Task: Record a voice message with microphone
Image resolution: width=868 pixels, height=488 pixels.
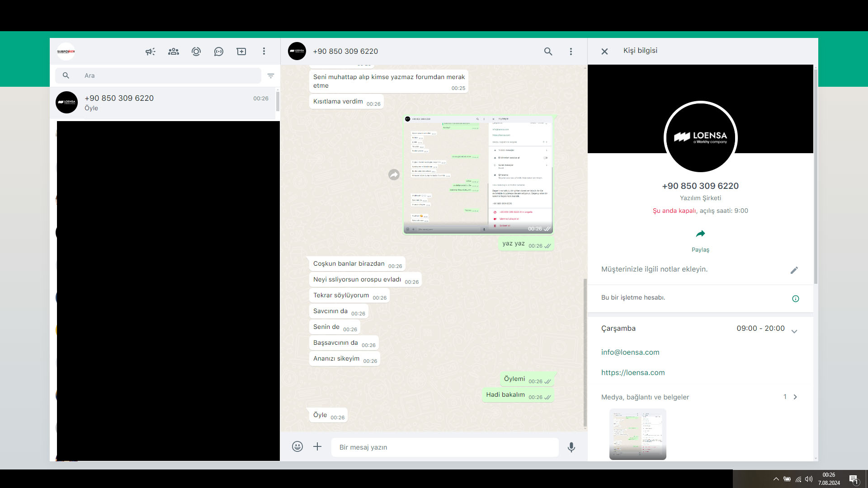Action: (x=571, y=447)
